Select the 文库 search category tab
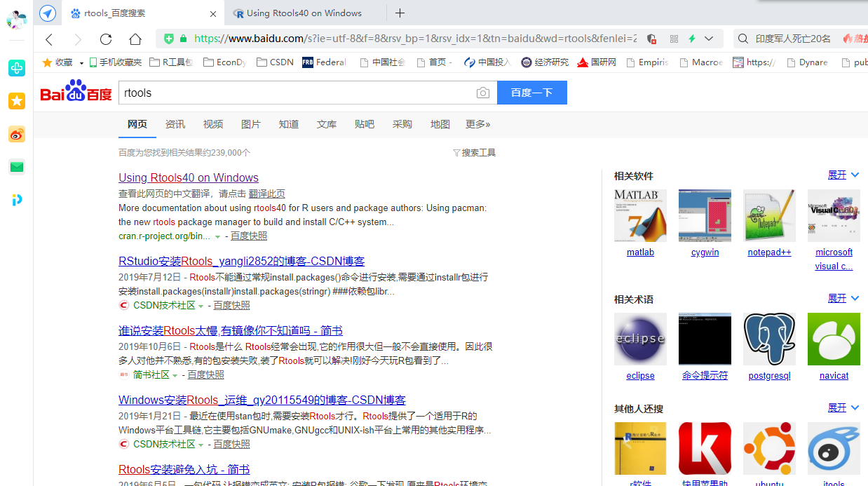Image resolution: width=868 pixels, height=486 pixels. [327, 124]
